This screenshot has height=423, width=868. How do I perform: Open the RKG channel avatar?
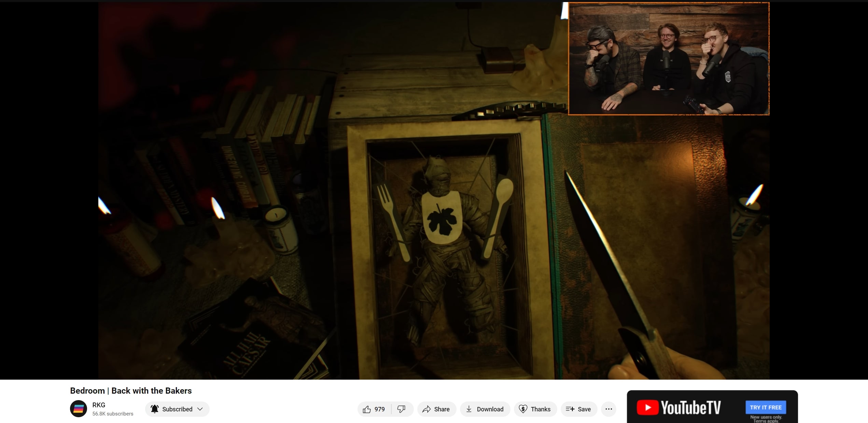[79, 409]
